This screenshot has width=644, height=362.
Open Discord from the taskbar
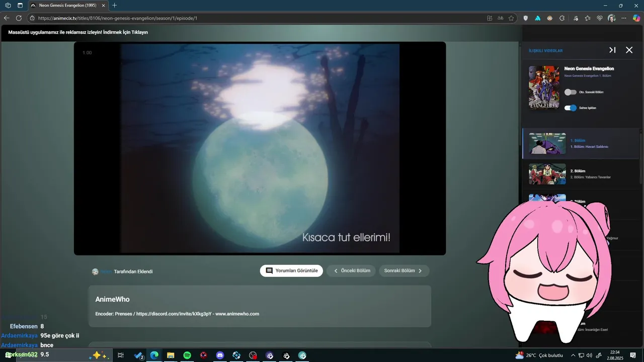pyautogui.click(x=220, y=355)
